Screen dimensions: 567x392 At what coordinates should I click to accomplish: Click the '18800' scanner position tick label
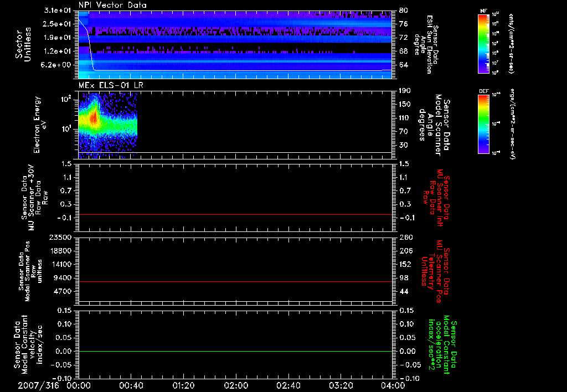[60, 251]
